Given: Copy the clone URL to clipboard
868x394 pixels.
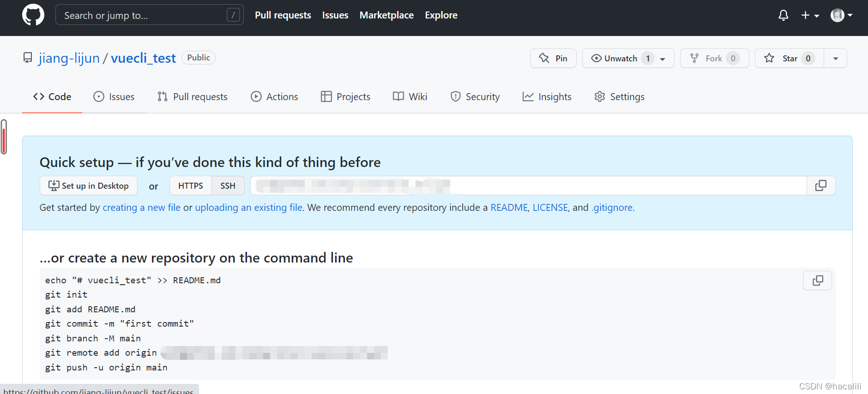Looking at the screenshot, I should (821, 185).
